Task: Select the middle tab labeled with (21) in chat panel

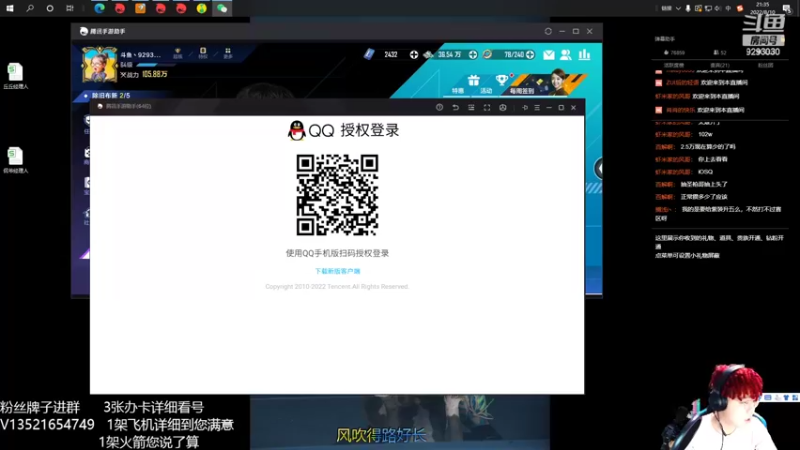Action: 720,65
